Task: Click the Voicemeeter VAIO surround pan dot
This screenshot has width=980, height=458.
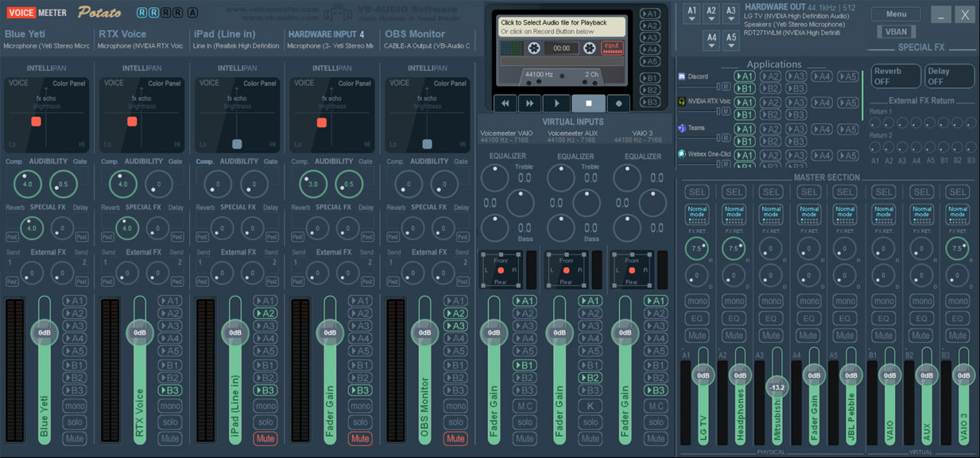Action: pyautogui.click(x=501, y=270)
